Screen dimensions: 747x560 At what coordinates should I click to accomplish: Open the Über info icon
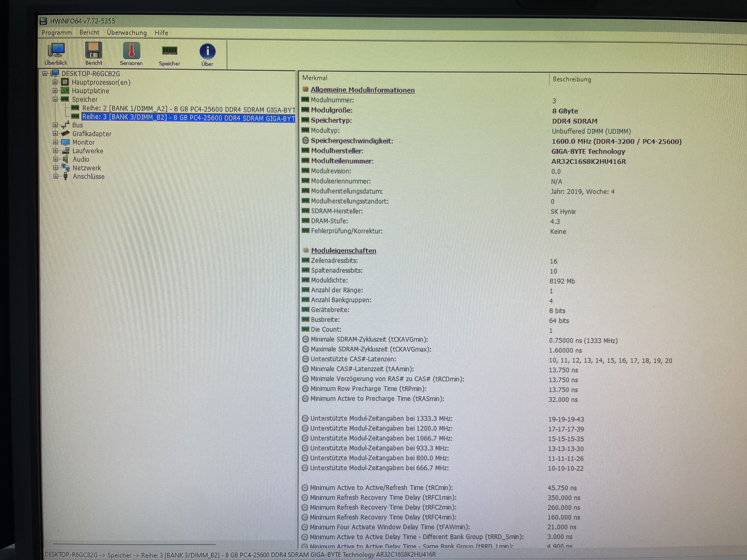click(207, 52)
